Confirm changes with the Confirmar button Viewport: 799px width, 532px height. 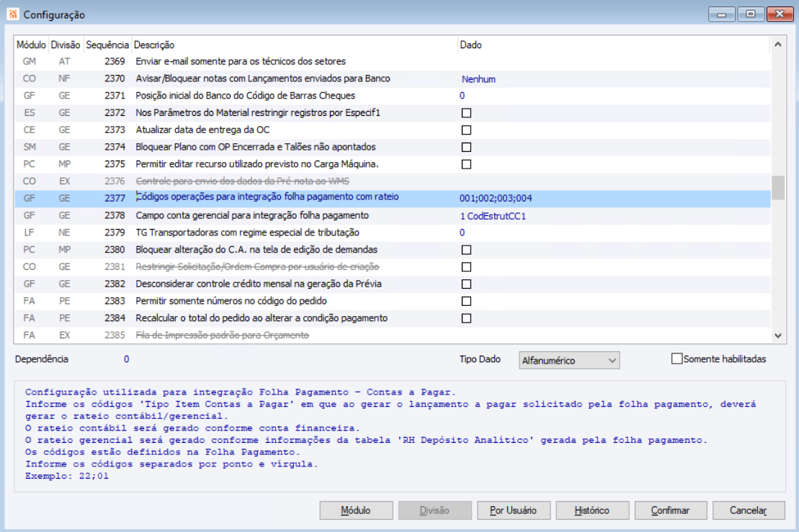pyautogui.click(x=671, y=510)
